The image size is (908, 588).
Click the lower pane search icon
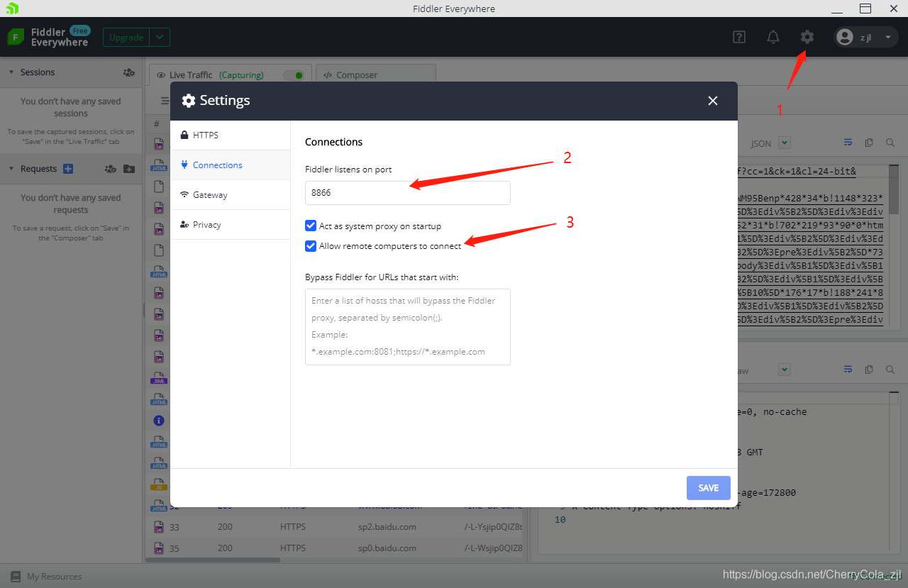click(x=890, y=370)
